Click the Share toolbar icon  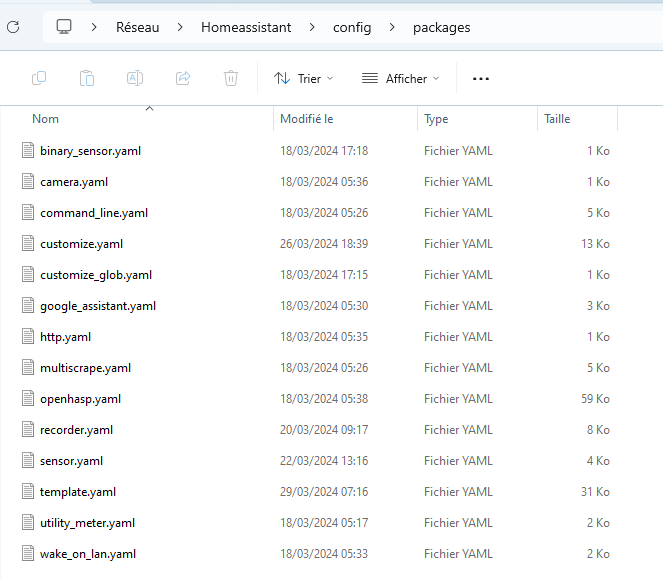point(183,78)
